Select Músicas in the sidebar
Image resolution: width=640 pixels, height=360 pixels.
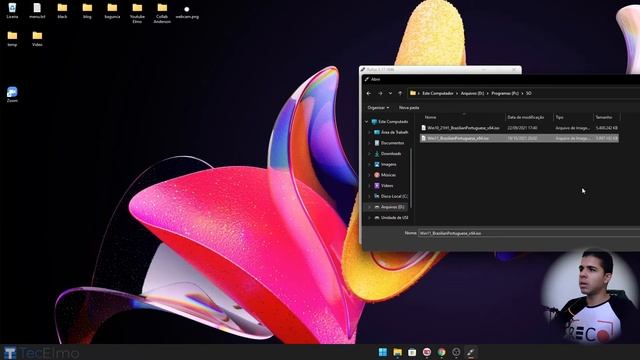pos(385,175)
